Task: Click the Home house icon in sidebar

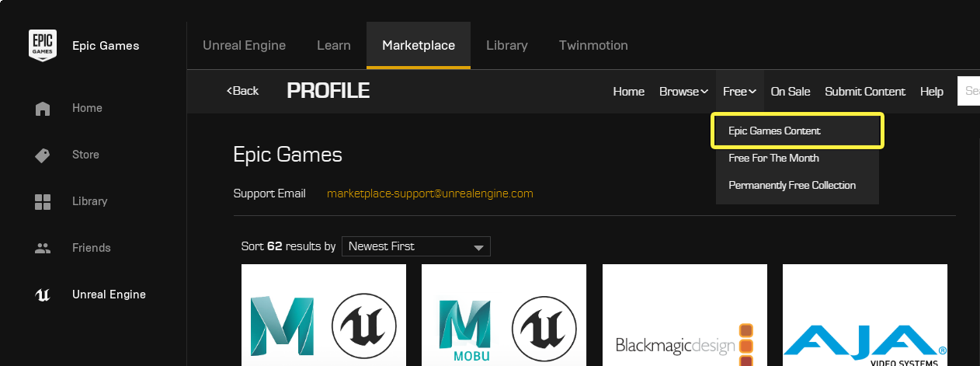Action: (x=43, y=108)
